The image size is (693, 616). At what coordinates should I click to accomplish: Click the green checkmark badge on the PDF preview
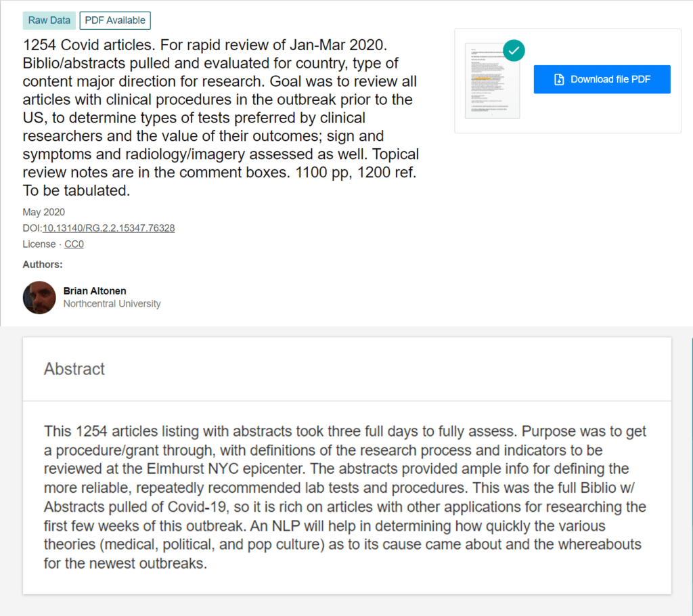[514, 50]
